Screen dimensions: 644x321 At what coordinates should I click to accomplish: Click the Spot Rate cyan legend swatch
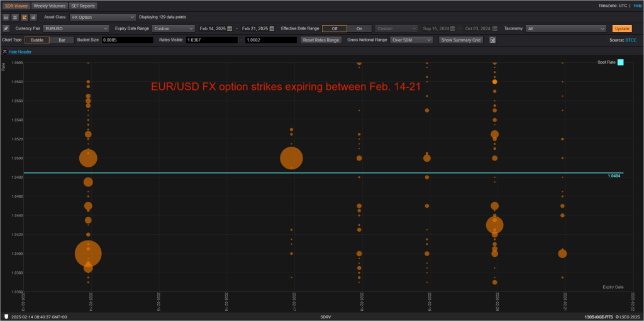pyautogui.click(x=620, y=62)
